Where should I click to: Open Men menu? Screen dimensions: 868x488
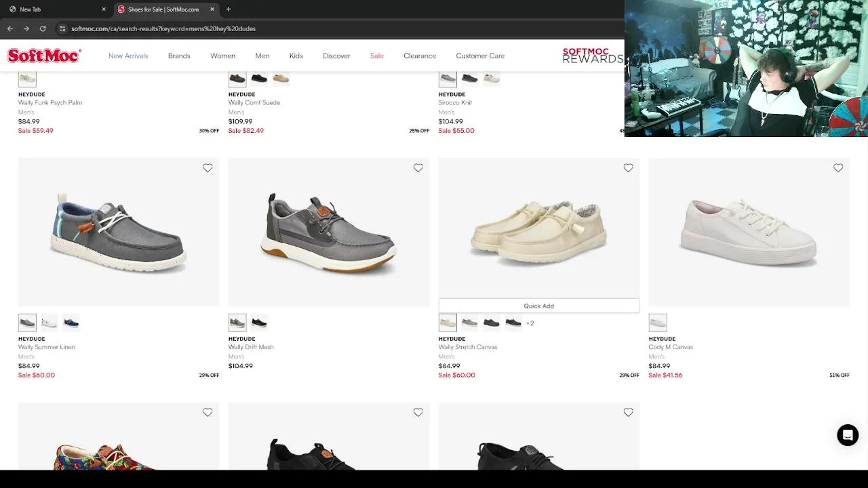tap(262, 56)
